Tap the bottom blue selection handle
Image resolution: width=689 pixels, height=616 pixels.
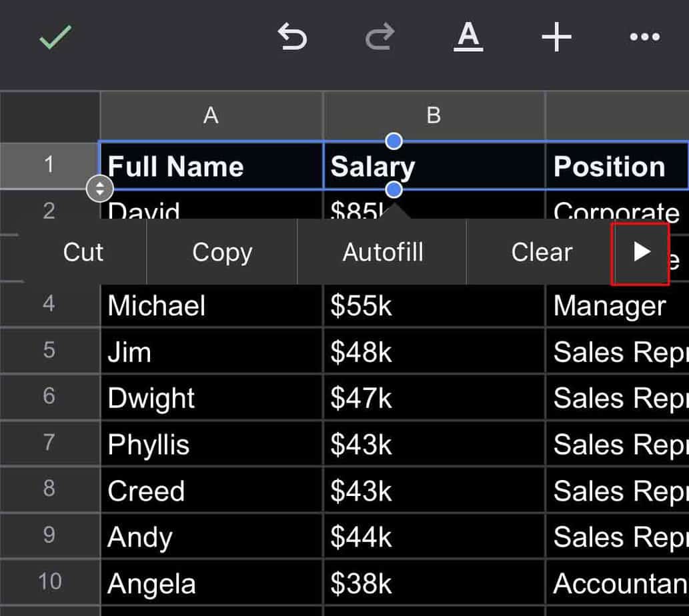[x=394, y=190]
